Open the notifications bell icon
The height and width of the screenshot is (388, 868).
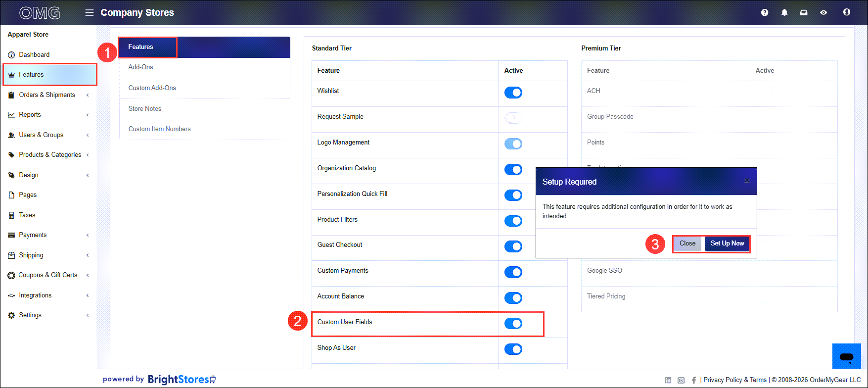click(x=784, y=12)
